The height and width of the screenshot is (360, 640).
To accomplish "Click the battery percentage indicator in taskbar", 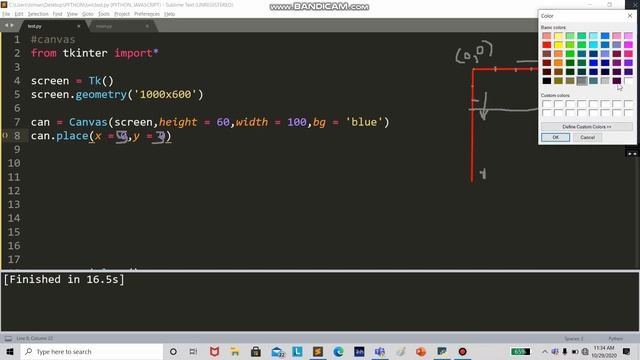I will coord(520,351).
